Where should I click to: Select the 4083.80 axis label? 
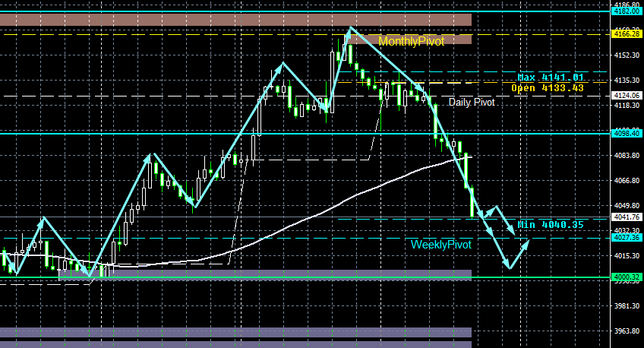click(627, 155)
